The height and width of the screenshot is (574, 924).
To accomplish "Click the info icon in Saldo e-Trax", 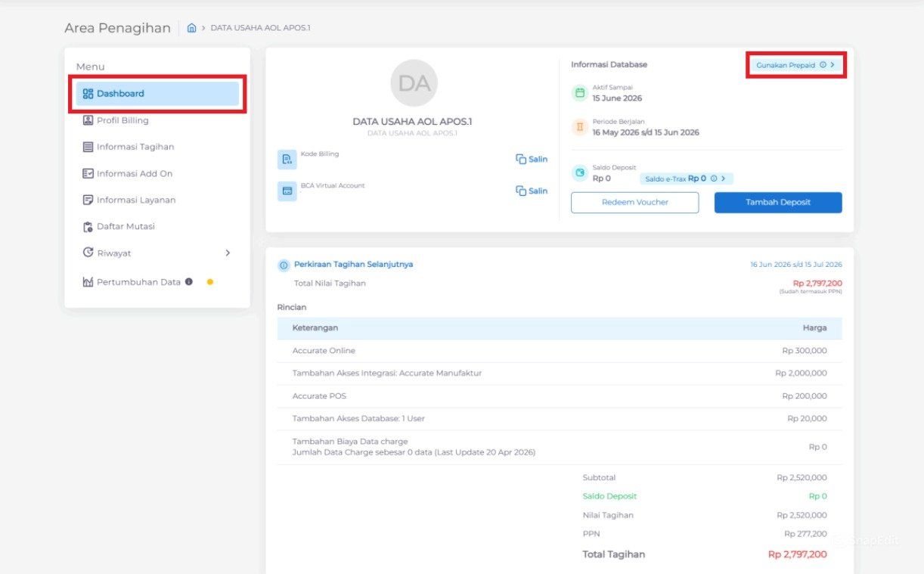I will pyautogui.click(x=713, y=178).
